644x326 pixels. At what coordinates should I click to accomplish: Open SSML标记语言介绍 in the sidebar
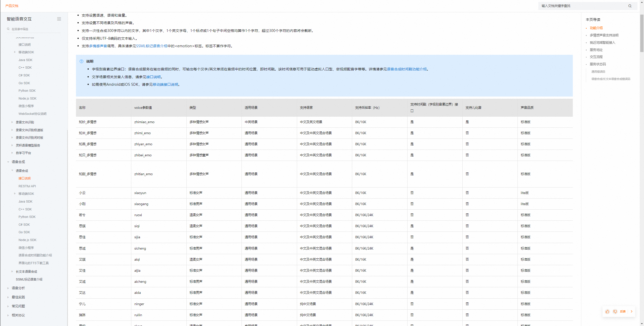(29, 279)
